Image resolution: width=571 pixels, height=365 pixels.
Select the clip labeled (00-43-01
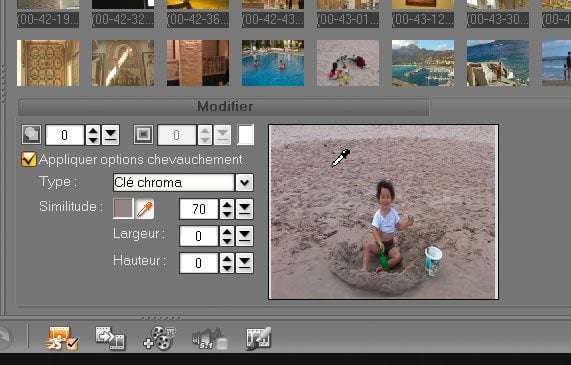348,20
